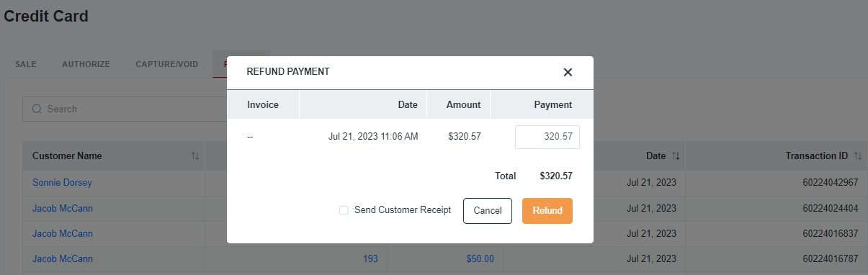Screen dimensions: 868x275
Task: Sort by Transaction ID arrows icon
Action: click(x=858, y=156)
